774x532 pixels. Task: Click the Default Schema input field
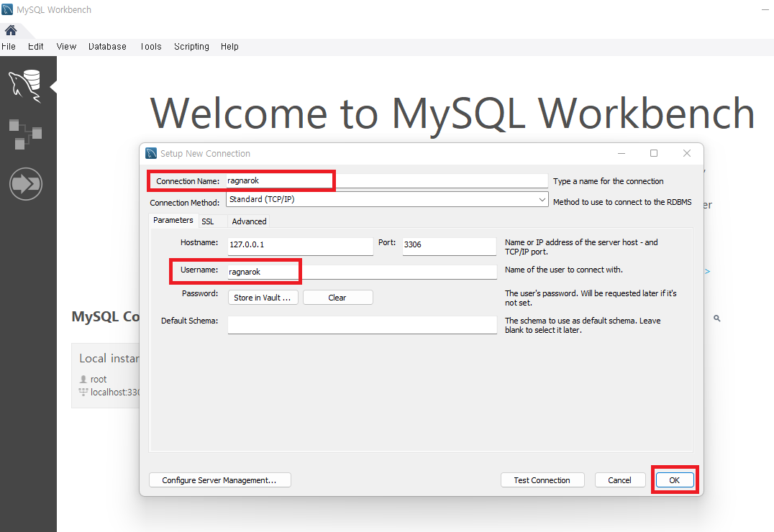click(x=363, y=324)
